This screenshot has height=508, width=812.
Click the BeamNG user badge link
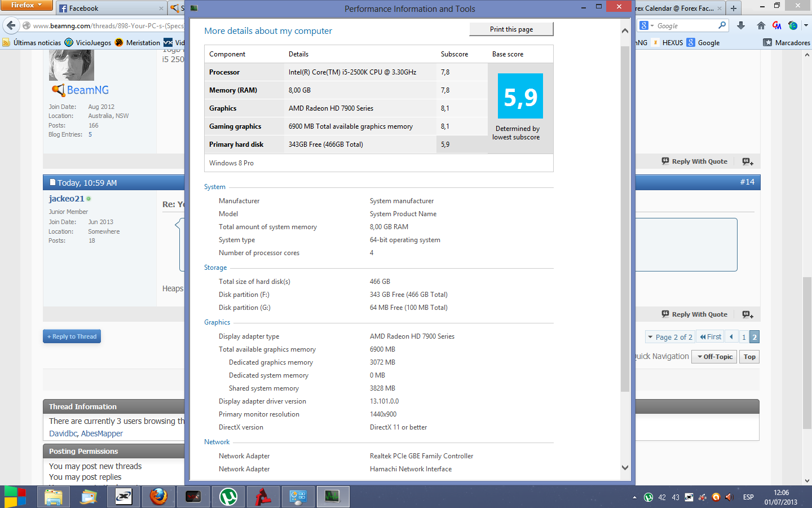pos(81,90)
